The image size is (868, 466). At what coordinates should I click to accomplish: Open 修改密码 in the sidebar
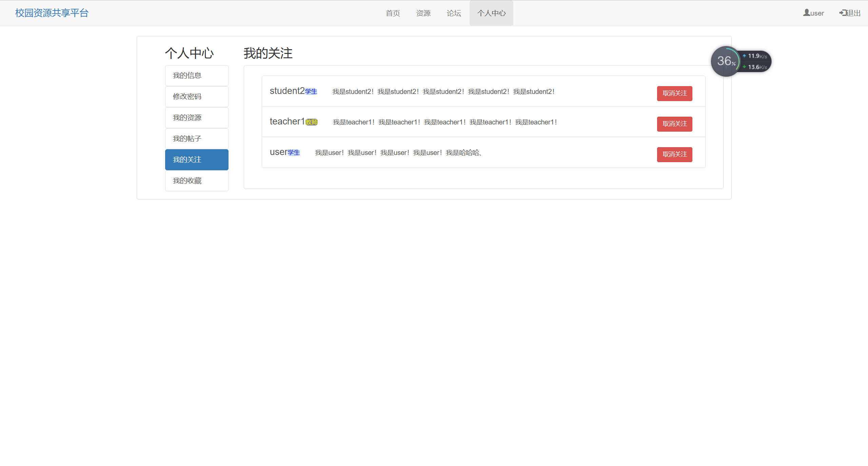click(197, 97)
